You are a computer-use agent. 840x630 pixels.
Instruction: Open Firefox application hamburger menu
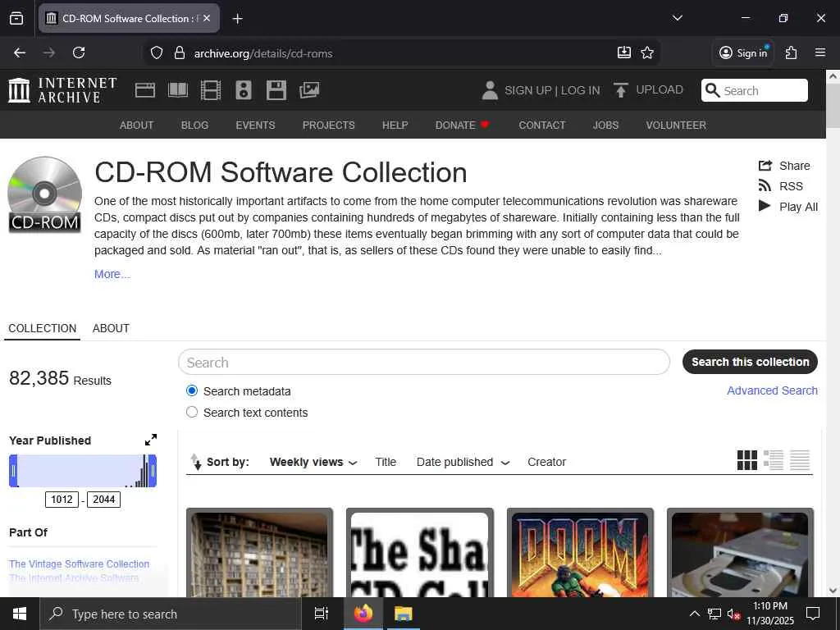click(820, 52)
